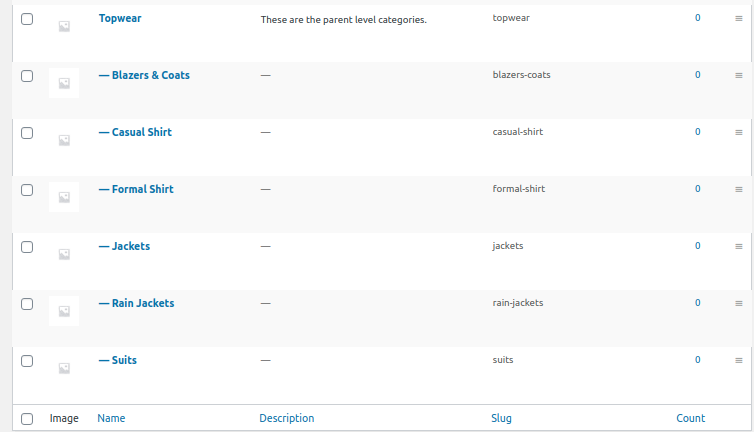Click the placeholder image thumbnail for Rain Jackets

64,311
